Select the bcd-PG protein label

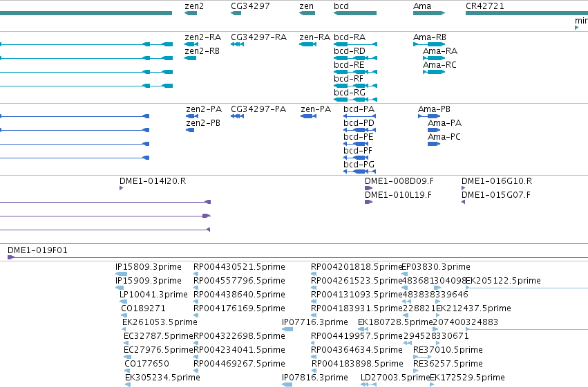click(x=359, y=165)
